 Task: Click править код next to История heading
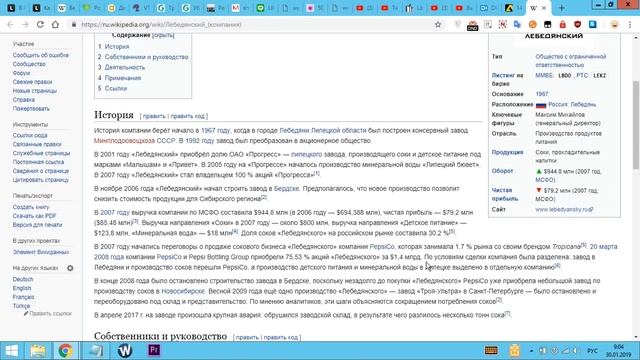click(x=187, y=116)
